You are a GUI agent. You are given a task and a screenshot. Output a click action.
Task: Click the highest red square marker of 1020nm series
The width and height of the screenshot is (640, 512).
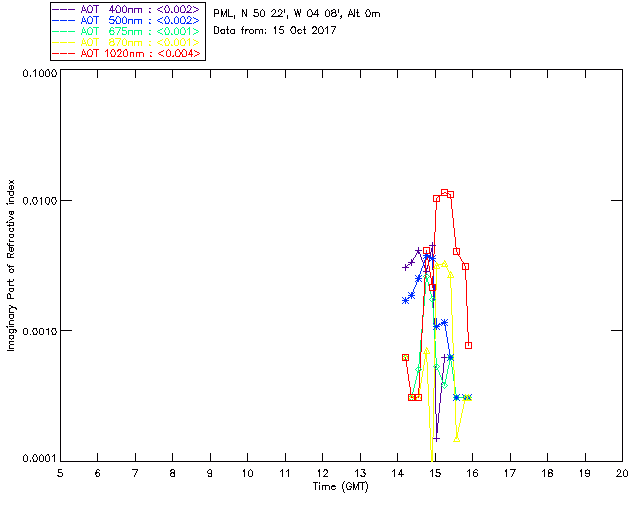(x=444, y=193)
